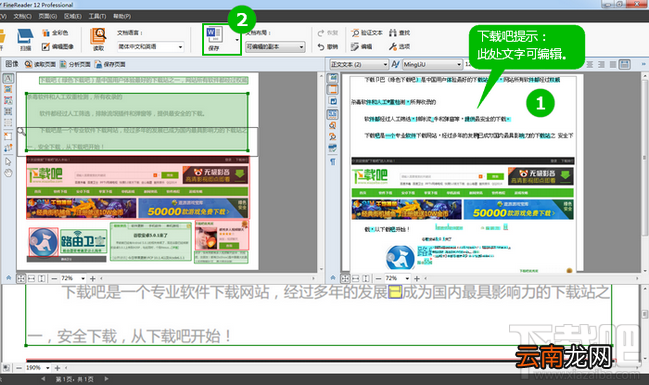The image size is (649, 385).
Task: Select the area reorder tool
Action: click(x=8, y=147)
